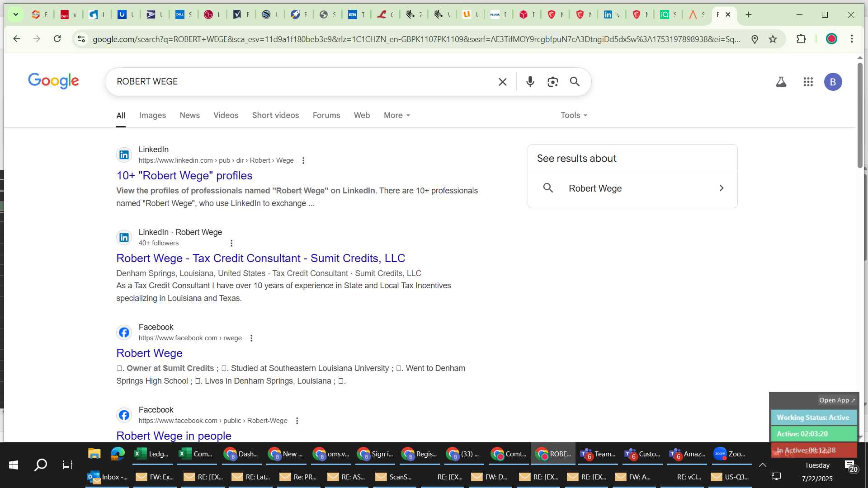Click location pin icon in address bar
Screen dimensions: 868x488
pos(754,39)
